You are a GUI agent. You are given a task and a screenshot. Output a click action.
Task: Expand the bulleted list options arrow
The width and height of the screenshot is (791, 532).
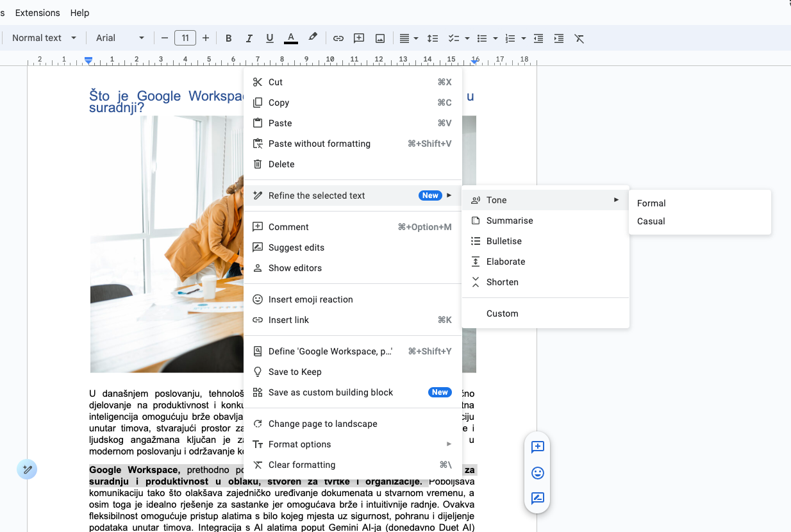pyautogui.click(x=495, y=38)
